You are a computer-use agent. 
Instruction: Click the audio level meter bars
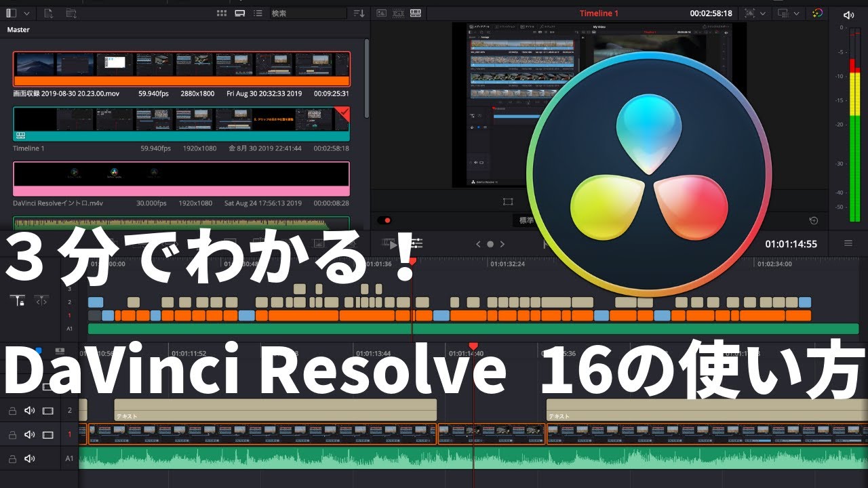point(854,139)
